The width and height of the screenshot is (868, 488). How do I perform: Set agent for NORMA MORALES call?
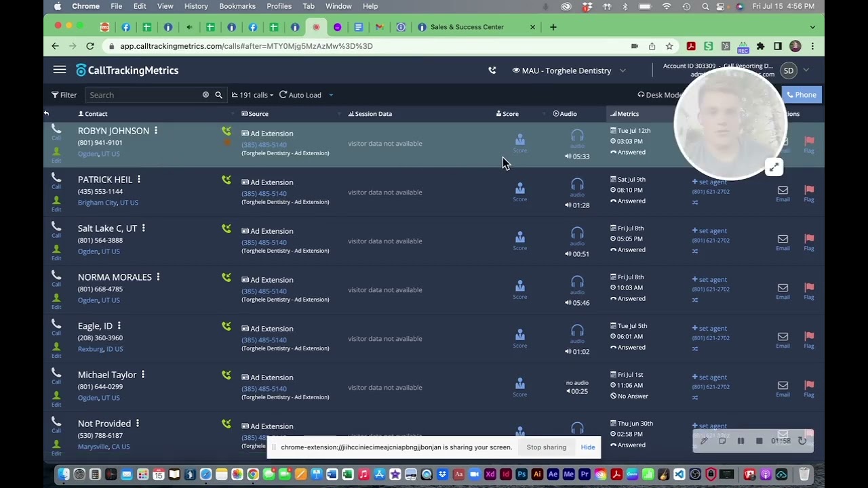(x=709, y=279)
